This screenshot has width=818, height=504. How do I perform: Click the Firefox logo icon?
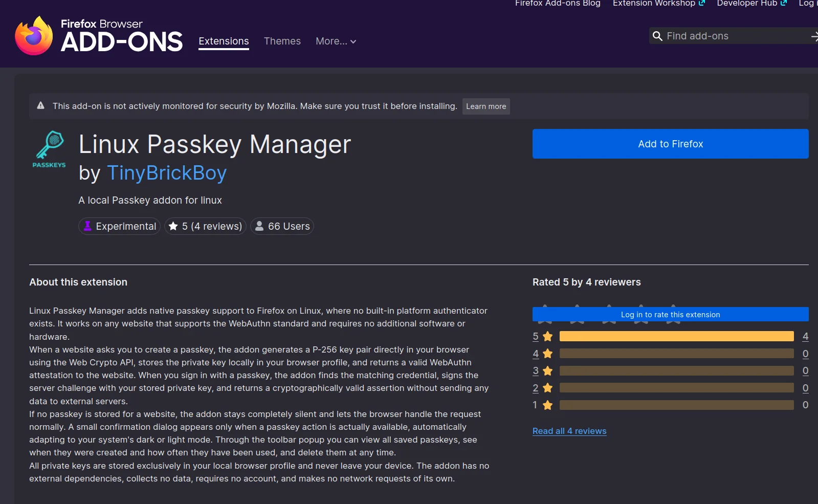(34, 35)
